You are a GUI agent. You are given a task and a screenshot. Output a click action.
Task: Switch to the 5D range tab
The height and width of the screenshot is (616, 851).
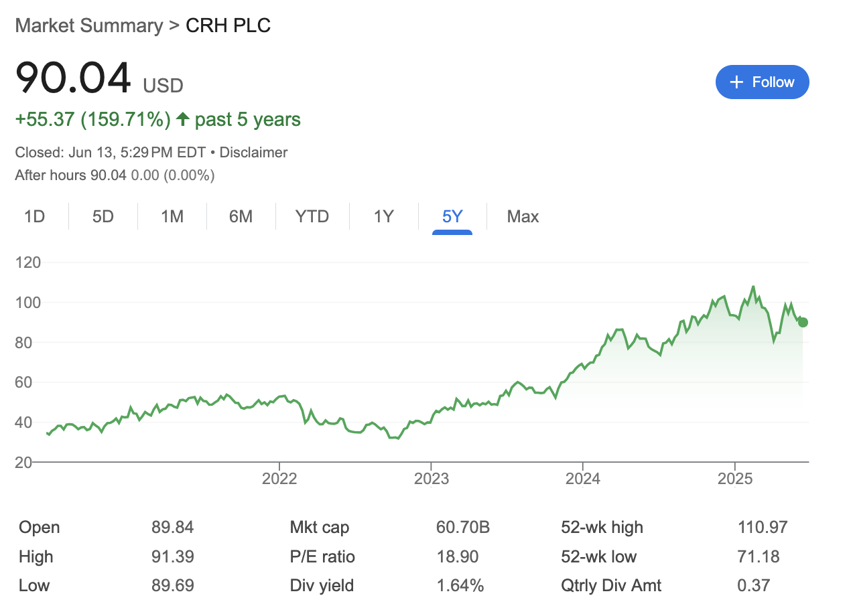pos(103,216)
